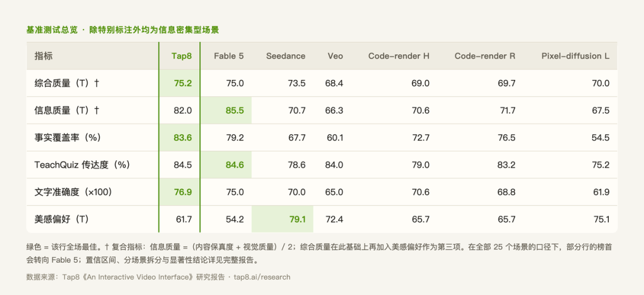
Task: Click 60.1 in the Veo column
Action: [x=335, y=138]
